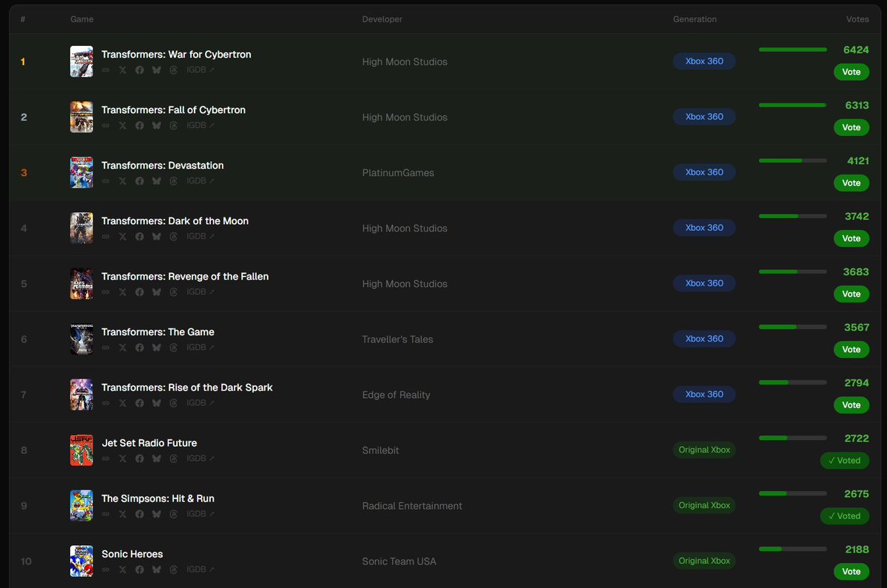
Task: Share Transformers: Dark of the Moon on X
Action: tap(123, 237)
